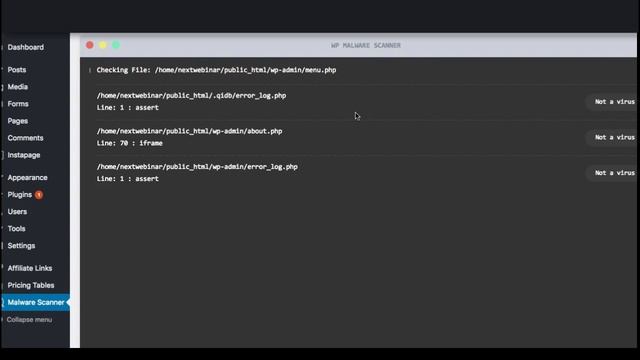Open the Media library menu
Viewport: 640px width, 360px height.
[x=18, y=87]
